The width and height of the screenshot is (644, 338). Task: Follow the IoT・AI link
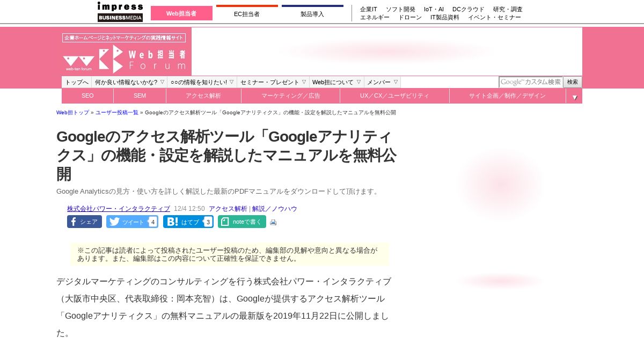click(x=434, y=9)
